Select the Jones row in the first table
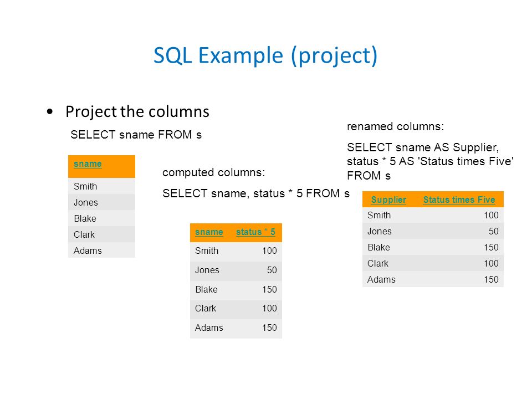The height and width of the screenshot is (399, 532). [101, 202]
